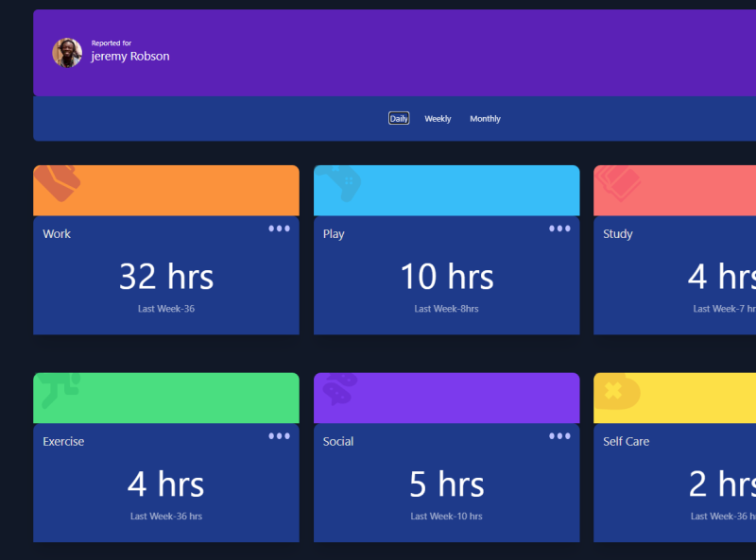This screenshot has width=756, height=560.
Task: Open the Play card ellipsis menu
Action: click(x=559, y=228)
